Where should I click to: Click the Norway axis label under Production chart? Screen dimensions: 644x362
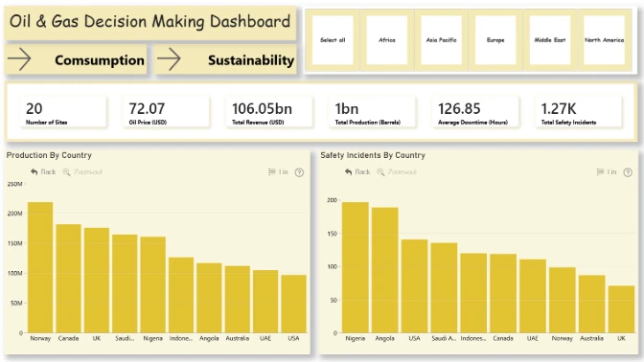(x=40, y=338)
